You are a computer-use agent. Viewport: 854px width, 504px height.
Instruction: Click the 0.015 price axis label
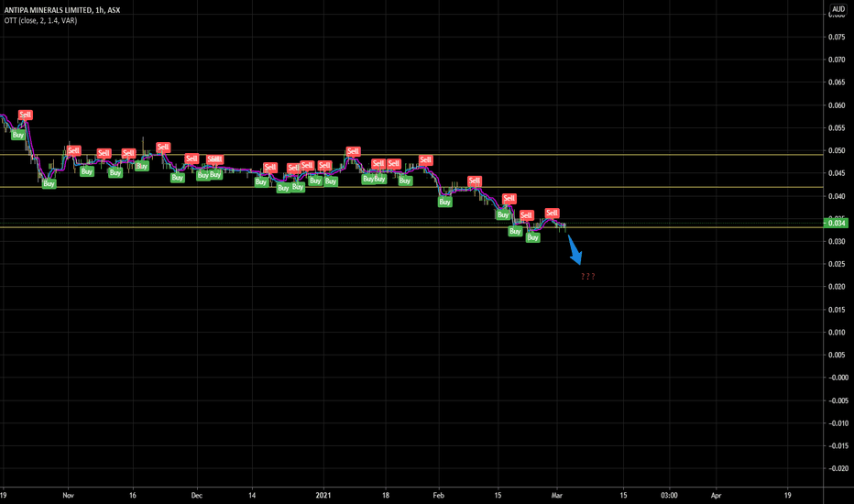[837, 310]
